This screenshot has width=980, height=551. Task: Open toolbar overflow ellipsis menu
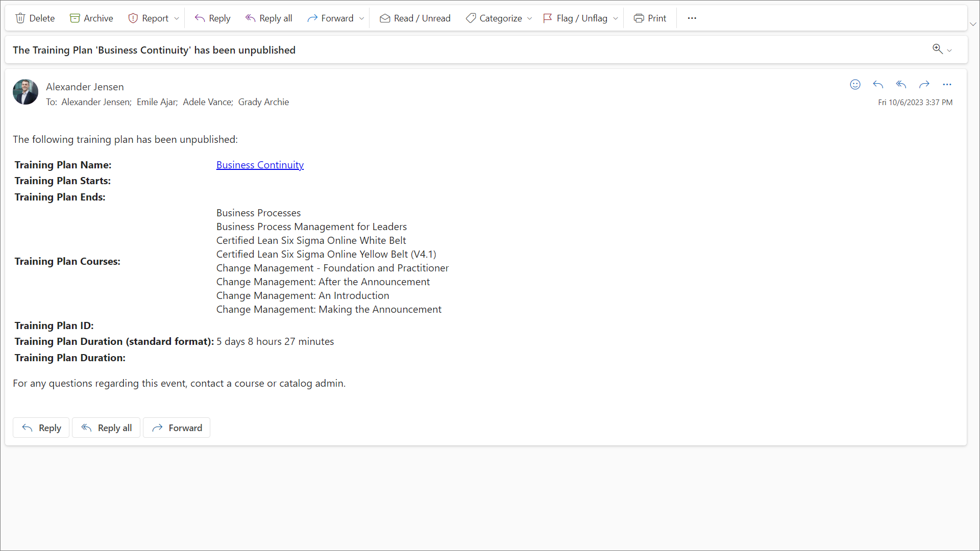pos(692,18)
